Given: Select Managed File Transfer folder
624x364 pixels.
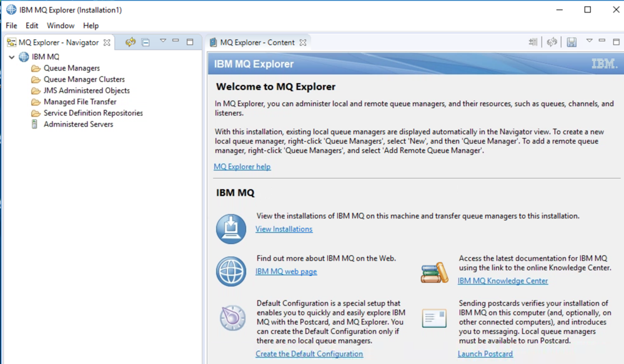Looking at the screenshot, I should click(x=80, y=102).
